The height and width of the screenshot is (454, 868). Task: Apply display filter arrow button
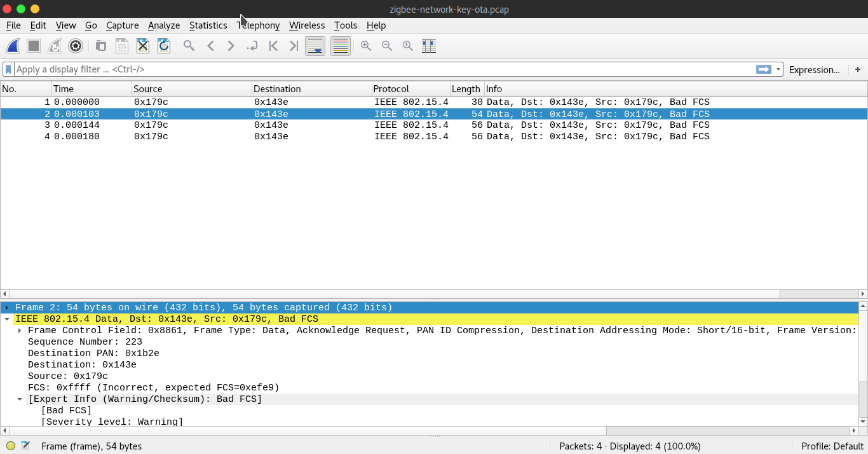(763, 69)
